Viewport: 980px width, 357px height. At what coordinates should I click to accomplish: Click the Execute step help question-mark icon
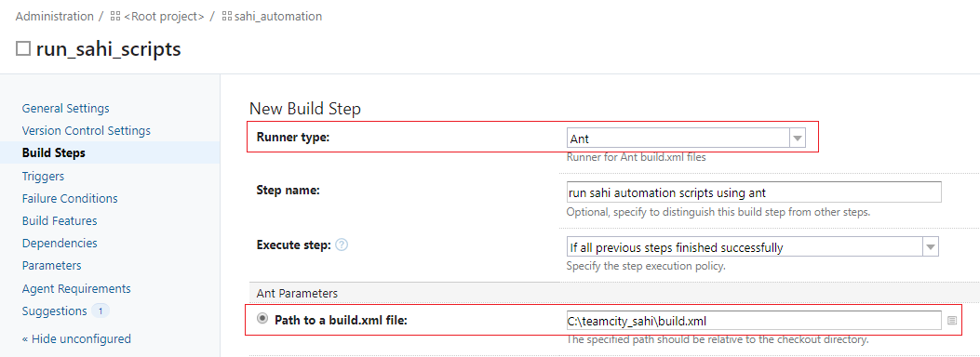coord(342,245)
